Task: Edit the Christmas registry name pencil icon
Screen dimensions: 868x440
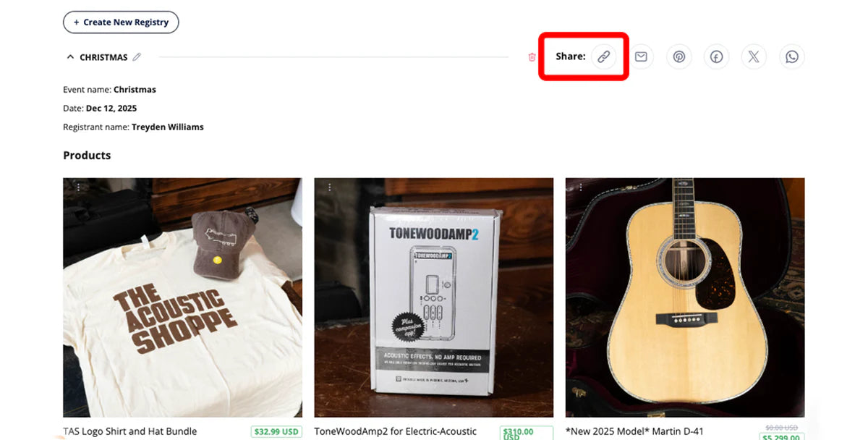Action: coord(137,57)
